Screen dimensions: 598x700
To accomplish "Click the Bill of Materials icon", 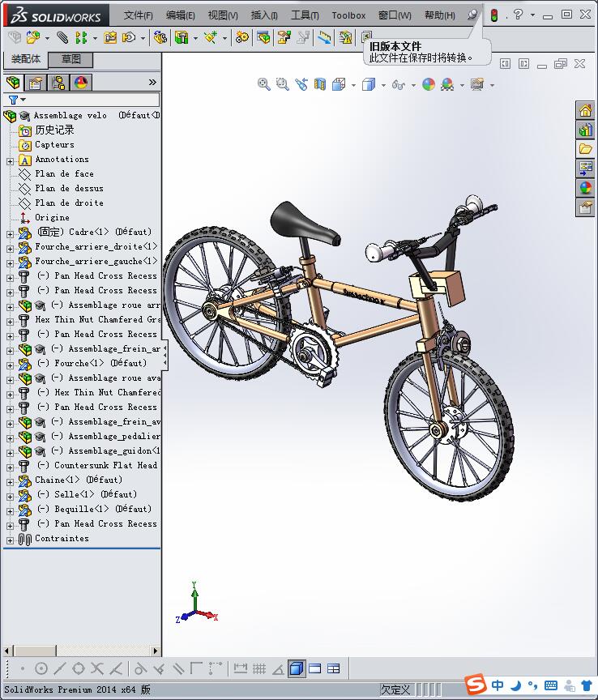I will click(x=263, y=37).
